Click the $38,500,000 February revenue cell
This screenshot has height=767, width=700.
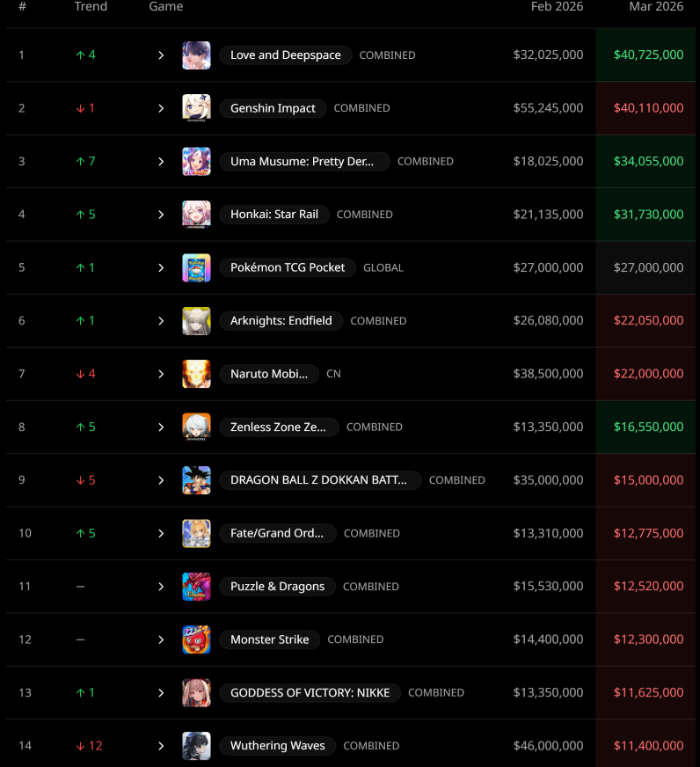(x=548, y=374)
